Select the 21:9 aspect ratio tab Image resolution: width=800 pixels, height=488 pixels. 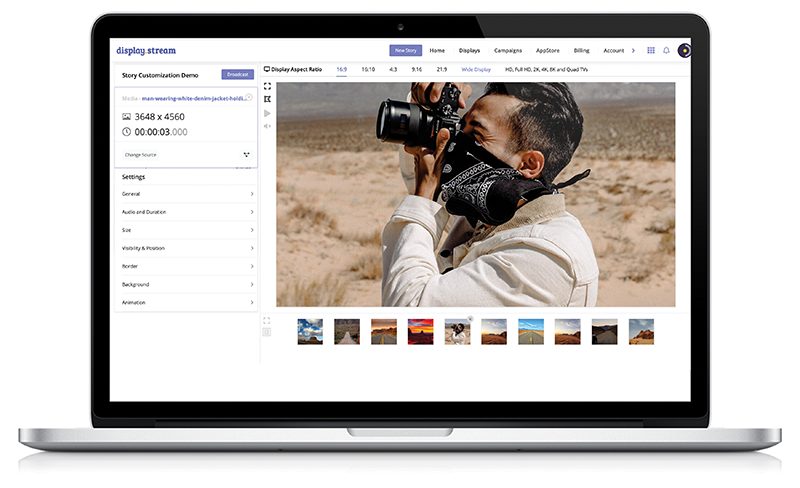442,69
